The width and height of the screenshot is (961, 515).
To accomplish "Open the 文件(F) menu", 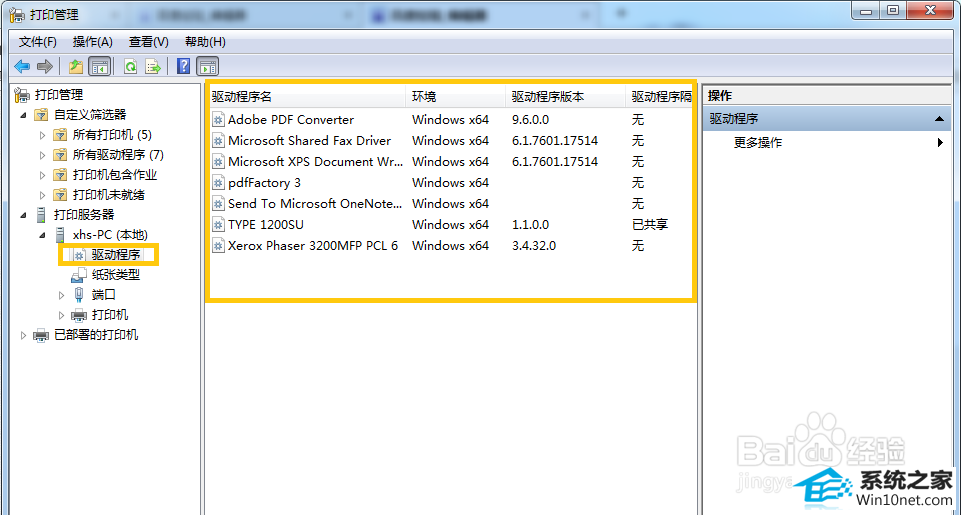I will pyautogui.click(x=37, y=42).
